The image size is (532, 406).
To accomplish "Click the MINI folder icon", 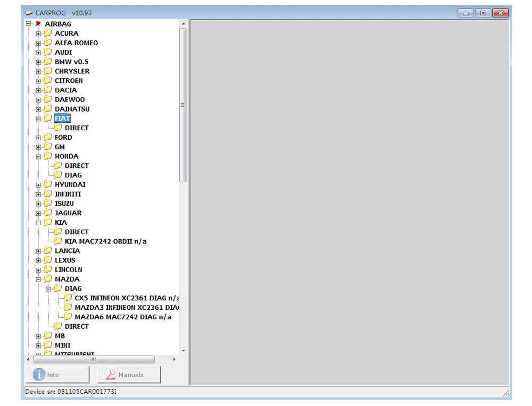I will coord(48,345).
